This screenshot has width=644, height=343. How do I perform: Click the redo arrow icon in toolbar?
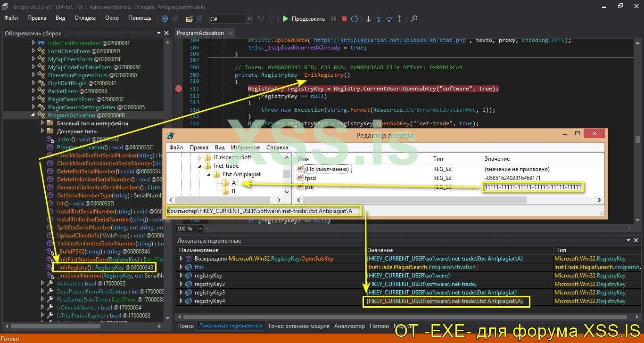(x=272, y=19)
